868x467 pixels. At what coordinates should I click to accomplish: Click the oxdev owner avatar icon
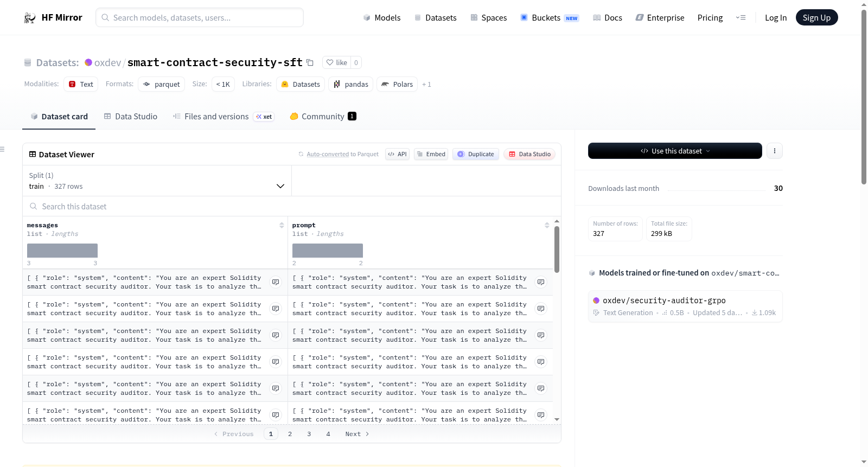click(x=88, y=62)
